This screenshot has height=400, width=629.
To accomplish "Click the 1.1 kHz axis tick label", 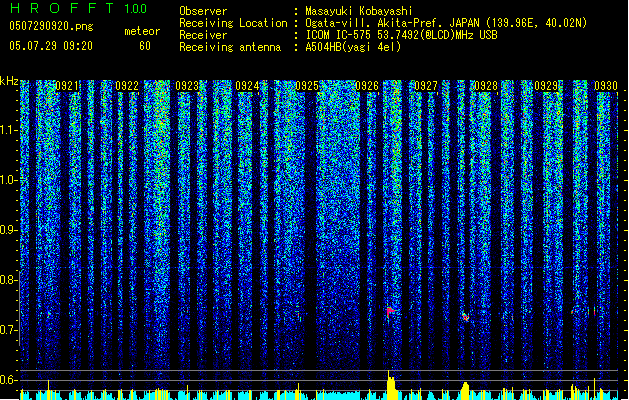I will pyautogui.click(x=9, y=130).
